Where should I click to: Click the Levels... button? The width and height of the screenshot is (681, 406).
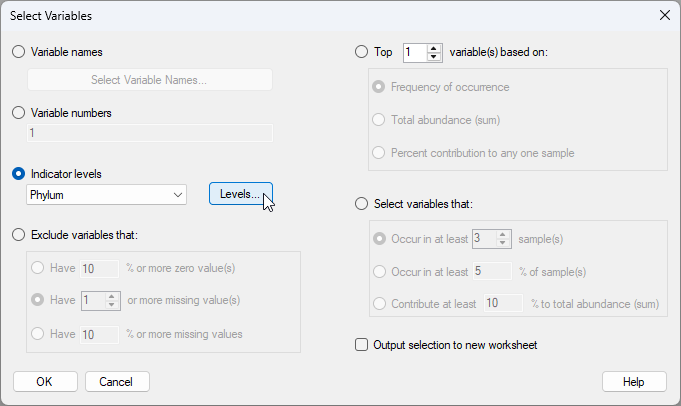tap(240, 194)
